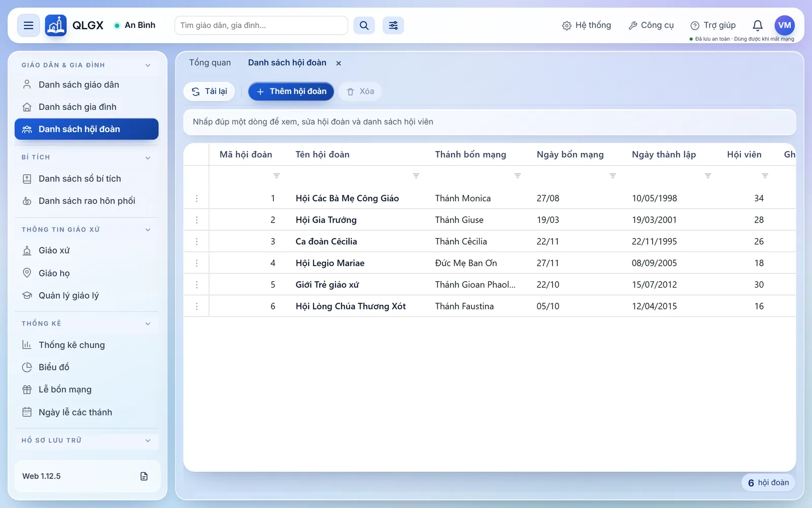This screenshot has height=508, width=812.
Task: Click the Xóa delete button
Action: coord(360,91)
